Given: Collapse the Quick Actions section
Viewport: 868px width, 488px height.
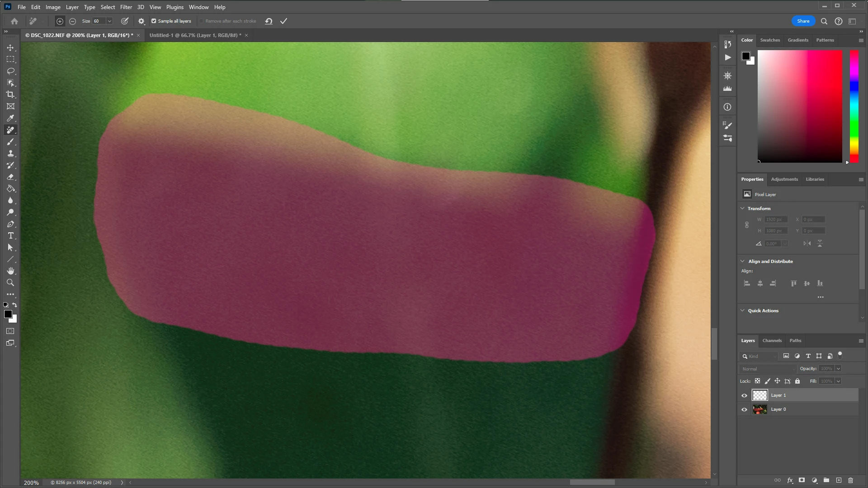Looking at the screenshot, I should (742, 310).
